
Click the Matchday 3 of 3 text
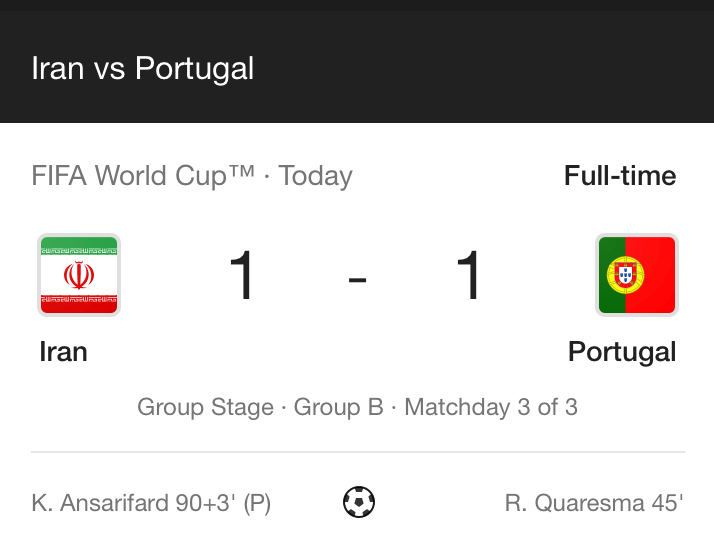click(491, 407)
